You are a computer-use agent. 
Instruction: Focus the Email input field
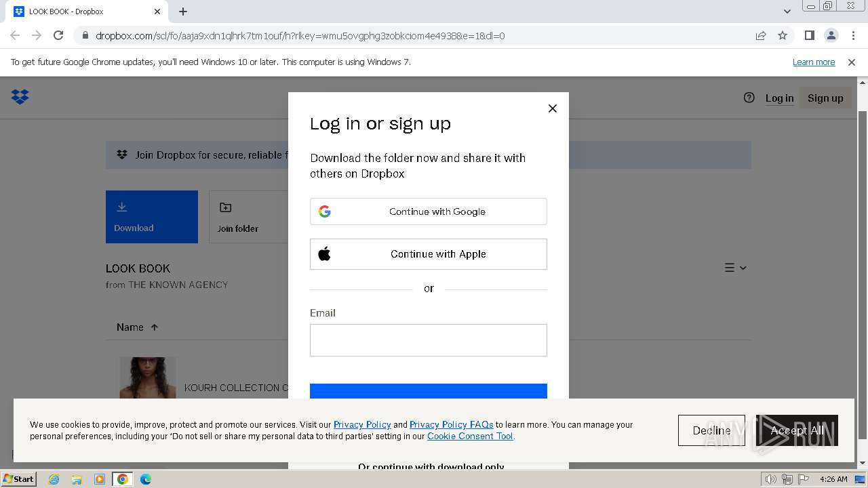429,340
